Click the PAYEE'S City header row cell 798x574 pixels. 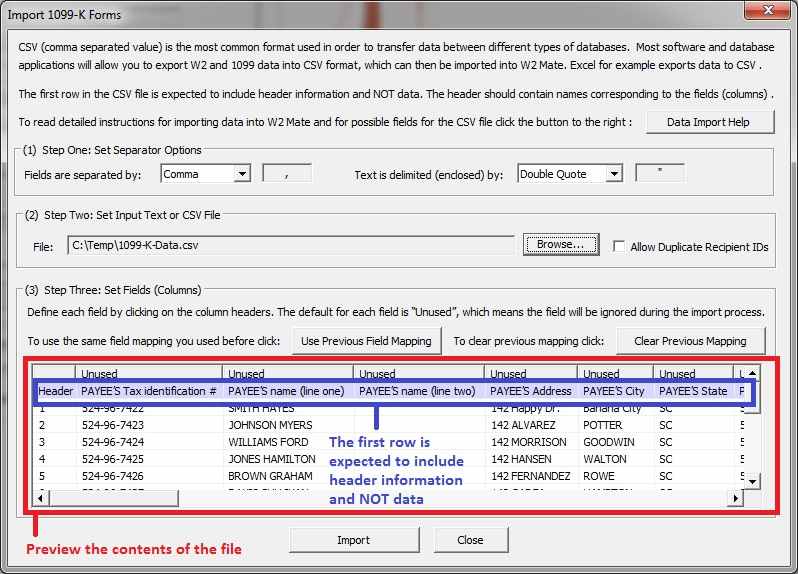[615, 391]
